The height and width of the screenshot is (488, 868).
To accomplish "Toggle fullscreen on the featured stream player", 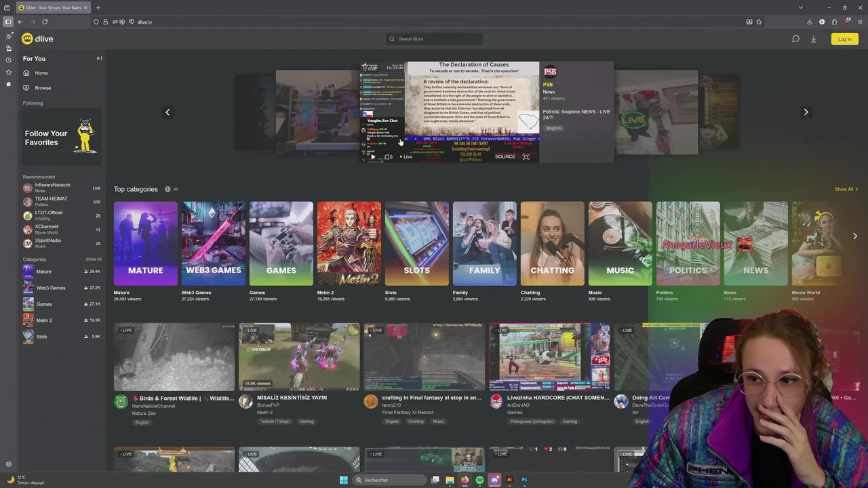I will tap(526, 157).
